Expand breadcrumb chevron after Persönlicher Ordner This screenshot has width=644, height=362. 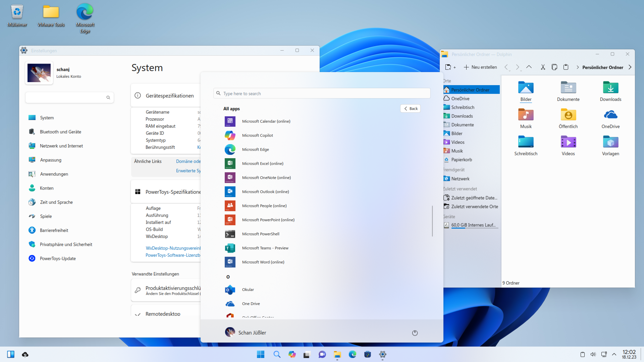[630, 67]
